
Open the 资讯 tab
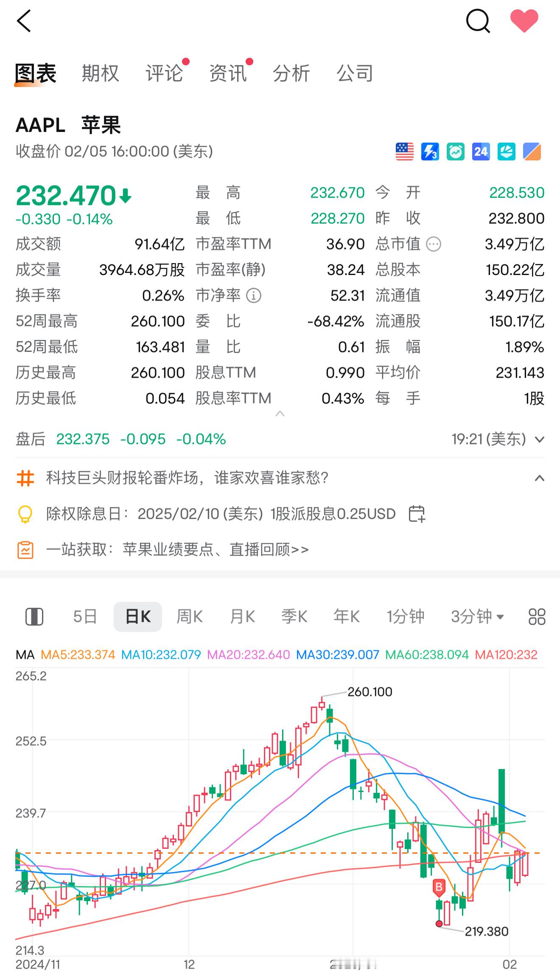[228, 73]
